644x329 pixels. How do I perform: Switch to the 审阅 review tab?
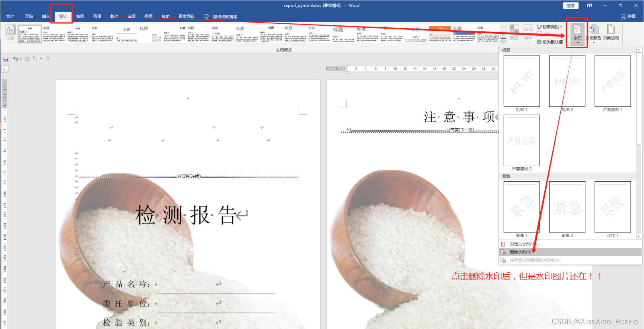[x=131, y=16]
